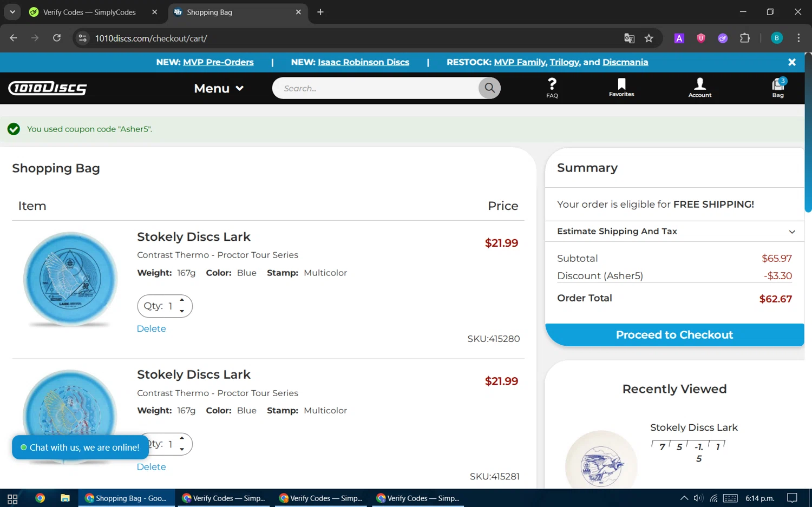
Task: Click first Lark disc thumbnail image
Action: click(70, 279)
